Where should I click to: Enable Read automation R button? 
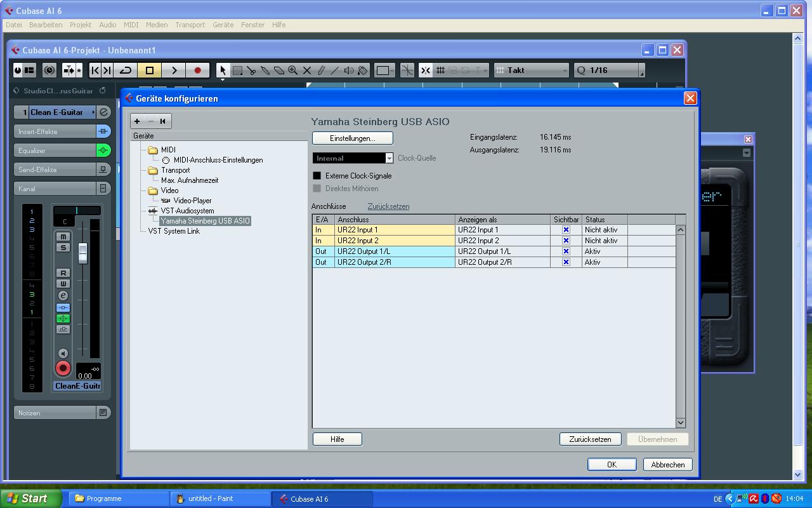click(63, 273)
